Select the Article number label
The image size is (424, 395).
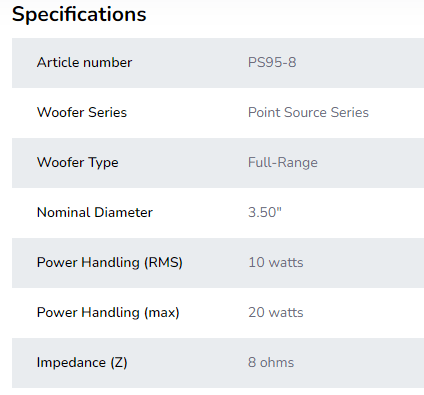84,63
